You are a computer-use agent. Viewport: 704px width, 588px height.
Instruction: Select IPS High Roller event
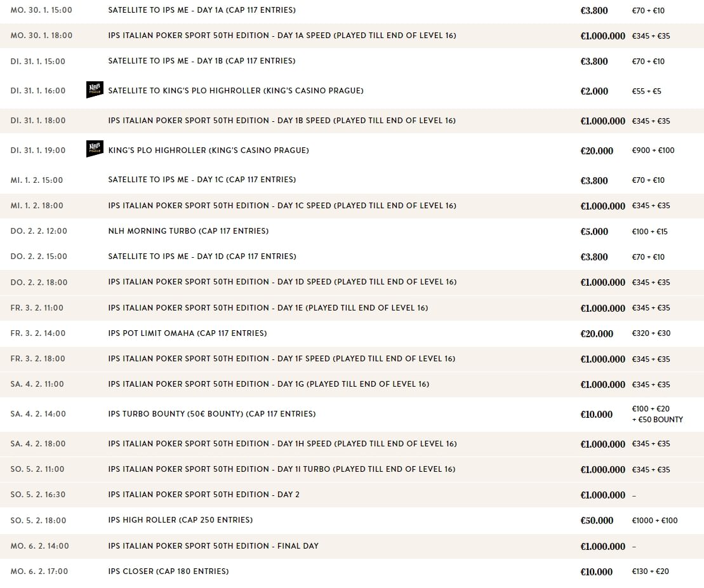180,520
